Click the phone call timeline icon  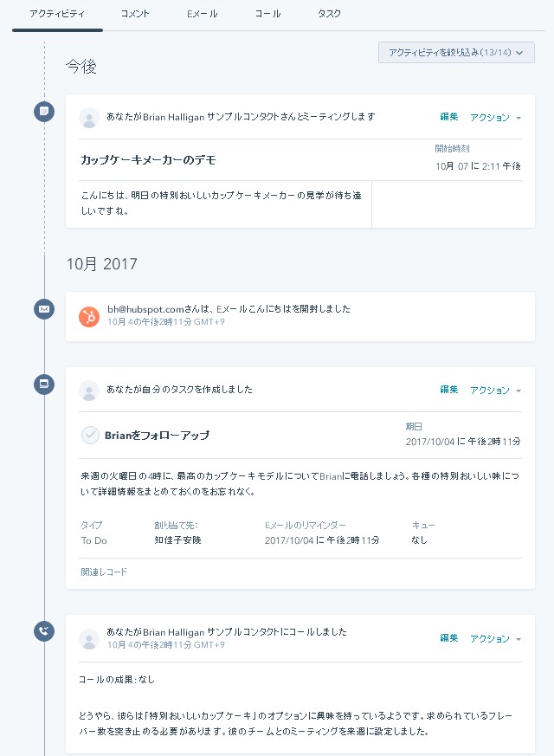(x=44, y=630)
